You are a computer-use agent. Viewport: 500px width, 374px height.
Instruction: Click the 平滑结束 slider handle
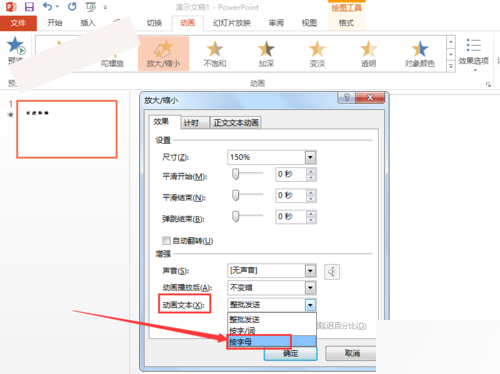pyautogui.click(x=236, y=195)
